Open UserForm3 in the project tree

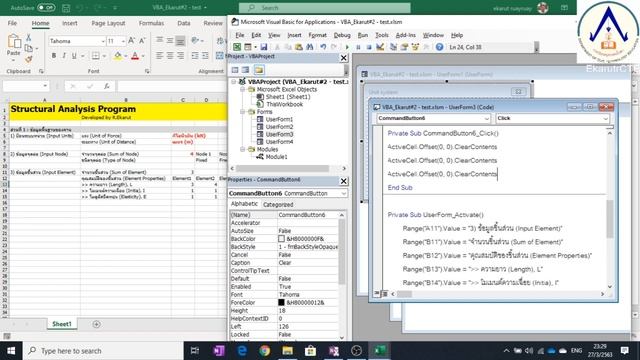click(x=279, y=134)
